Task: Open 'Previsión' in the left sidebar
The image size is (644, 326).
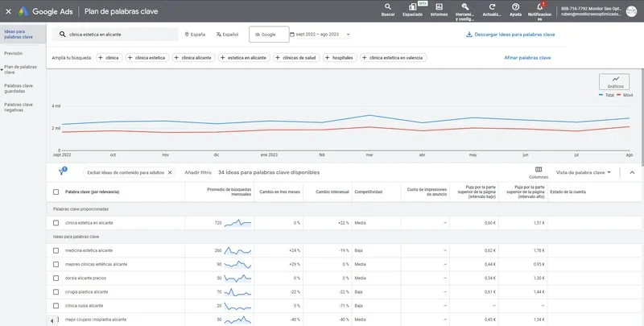Action: (x=13, y=53)
